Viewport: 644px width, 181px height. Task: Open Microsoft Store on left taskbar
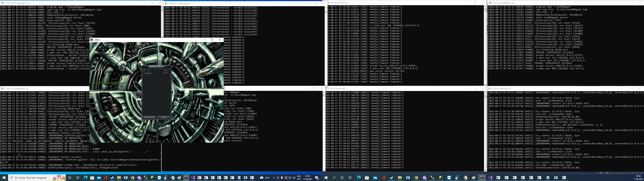coord(92,178)
